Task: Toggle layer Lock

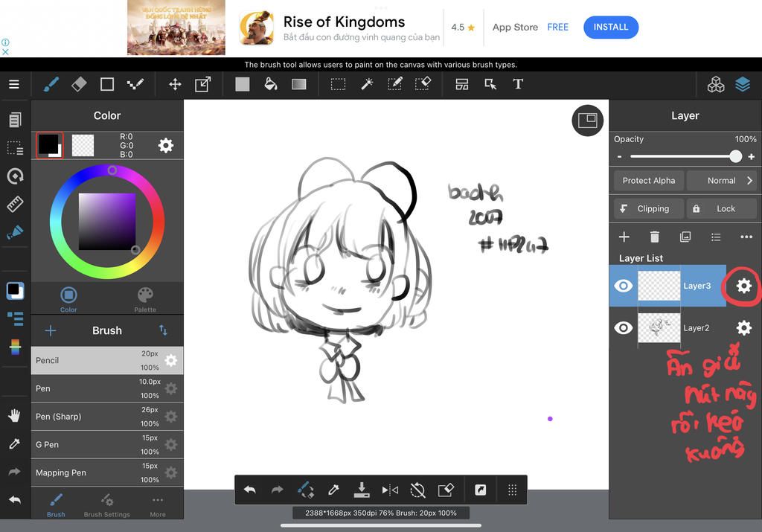Action: tap(721, 208)
